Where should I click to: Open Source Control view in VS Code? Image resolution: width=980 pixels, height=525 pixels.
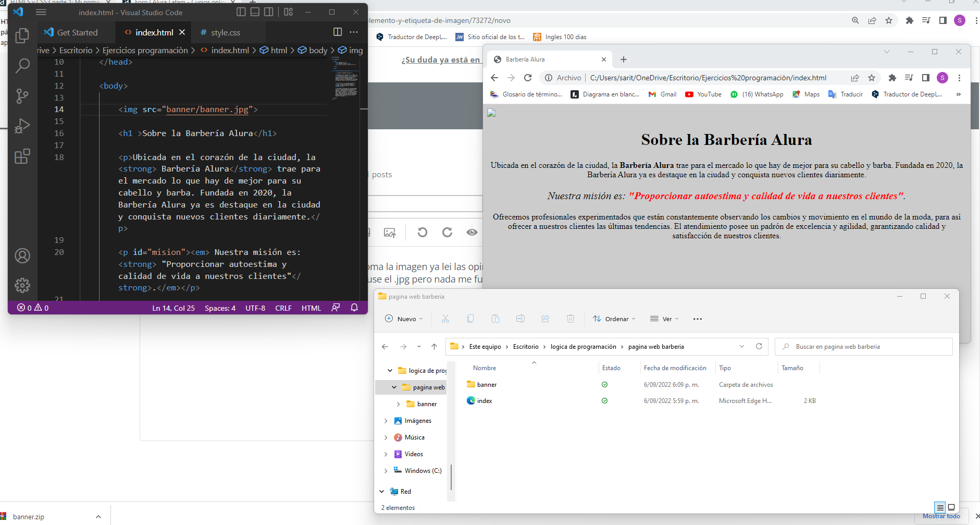click(x=22, y=96)
